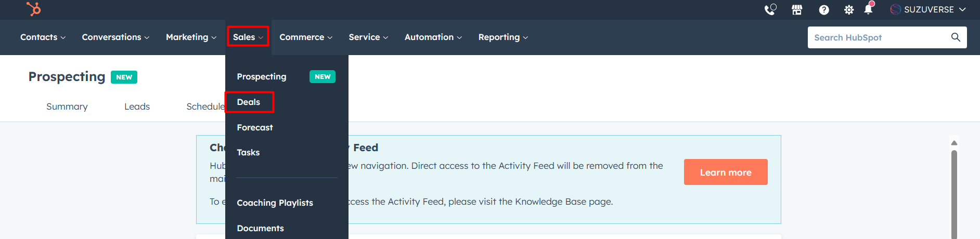Open the Reporting dropdown menu
The width and height of the screenshot is (980, 239).
(503, 37)
